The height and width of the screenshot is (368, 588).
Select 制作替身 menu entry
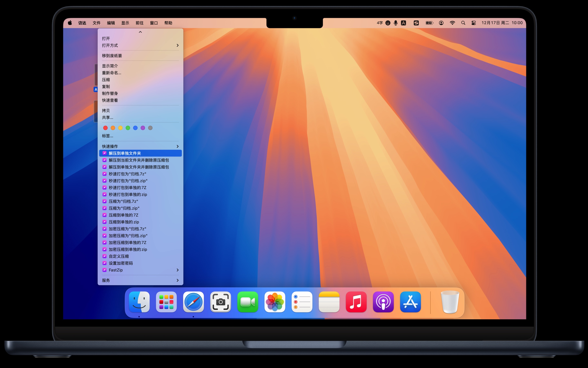click(x=140, y=93)
